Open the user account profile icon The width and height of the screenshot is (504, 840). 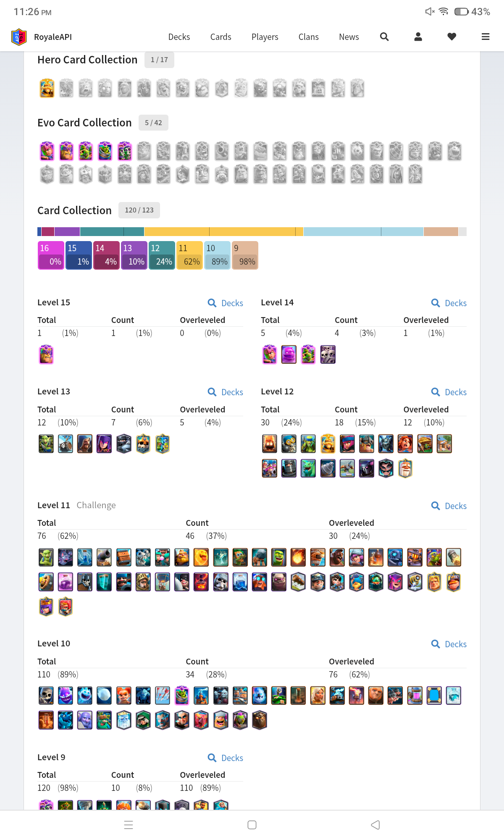pos(418,37)
